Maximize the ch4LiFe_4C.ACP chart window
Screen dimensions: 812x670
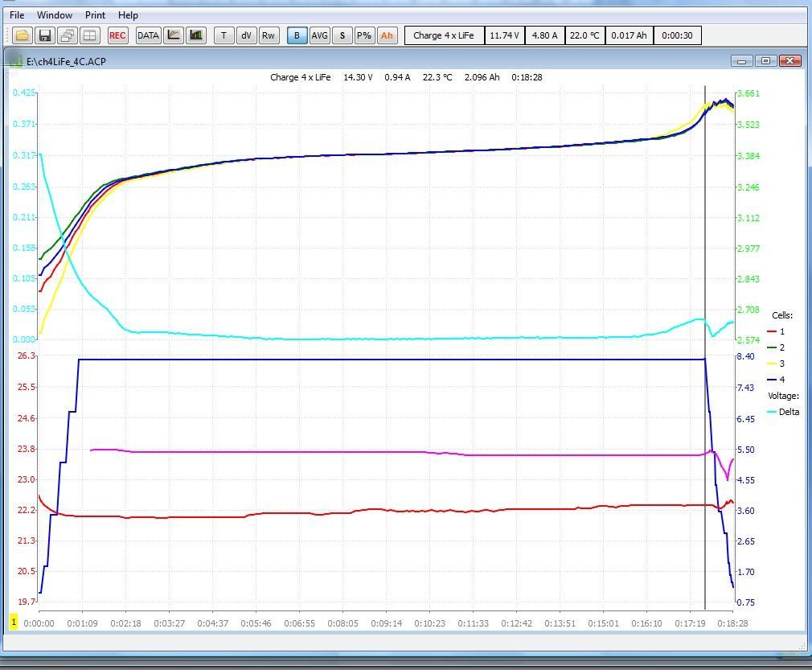point(765,61)
